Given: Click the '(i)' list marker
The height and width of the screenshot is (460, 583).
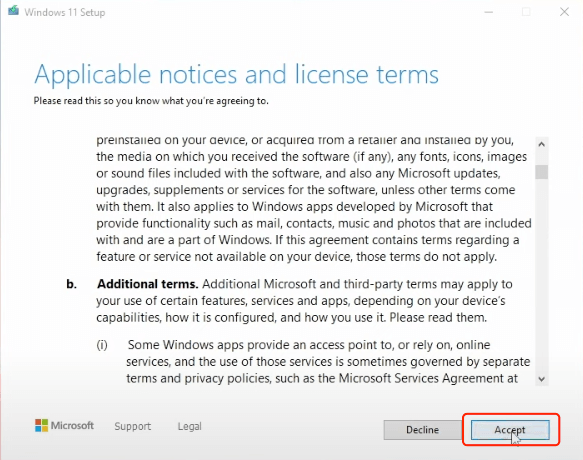Looking at the screenshot, I should click(x=102, y=345).
